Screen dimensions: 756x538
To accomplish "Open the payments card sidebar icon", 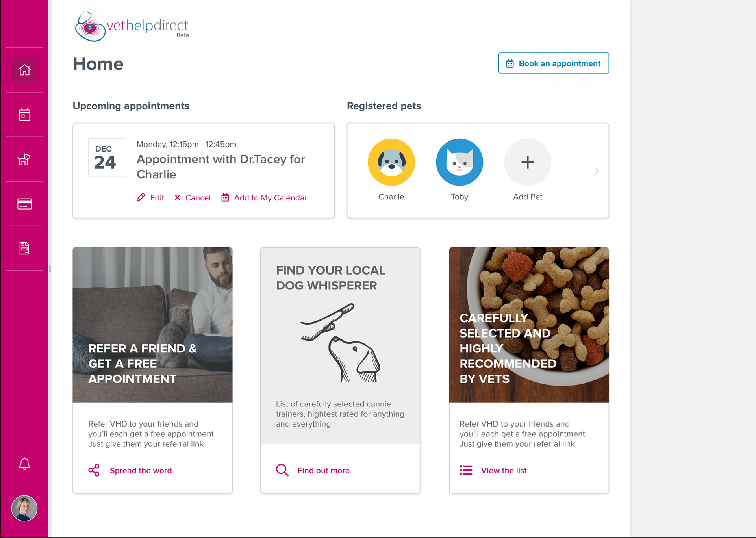I will [24, 204].
